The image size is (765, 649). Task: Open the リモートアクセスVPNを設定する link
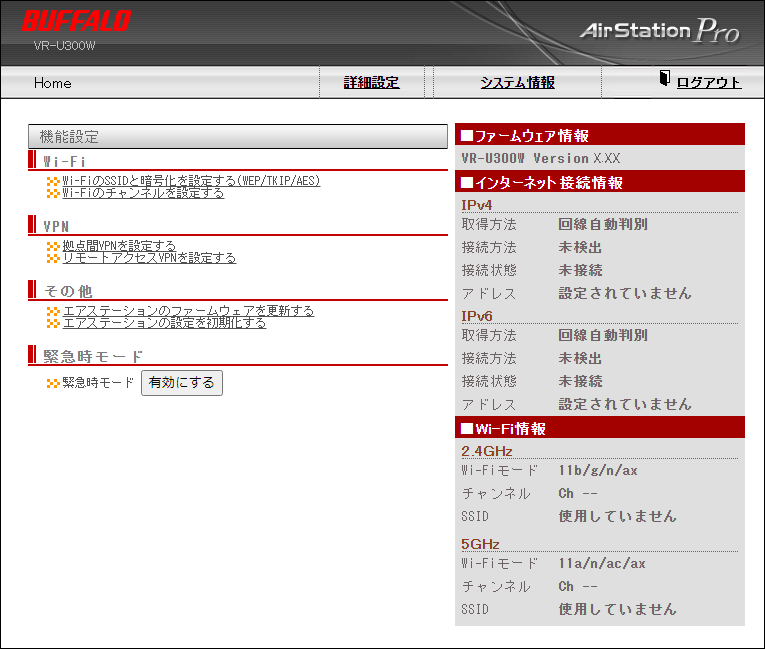click(x=149, y=258)
